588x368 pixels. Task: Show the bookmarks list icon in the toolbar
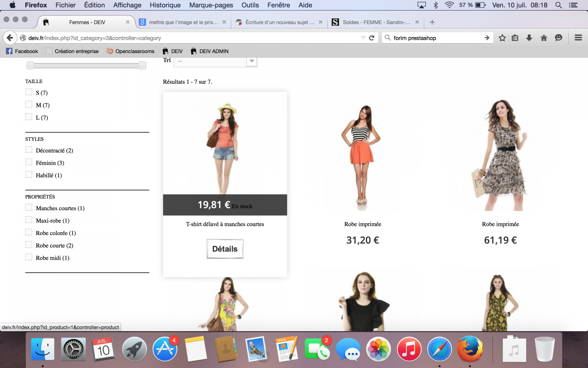pos(515,38)
